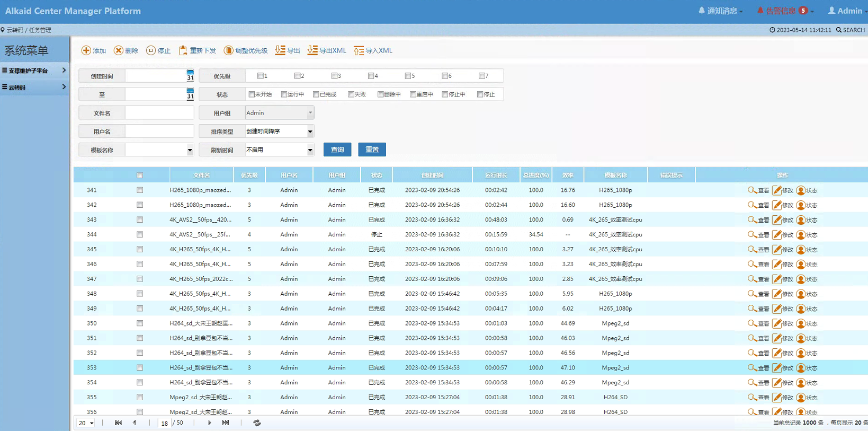Click the status (状态) icon in row 344

tap(801, 234)
